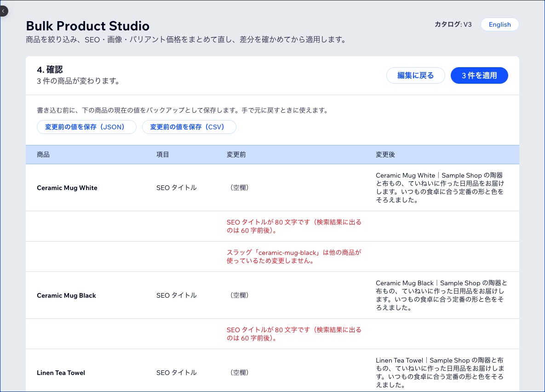Select the 変更前 column header
Image resolution: width=545 pixels, height=392 pixels.
pyautogui.click(x=236, y=155)
